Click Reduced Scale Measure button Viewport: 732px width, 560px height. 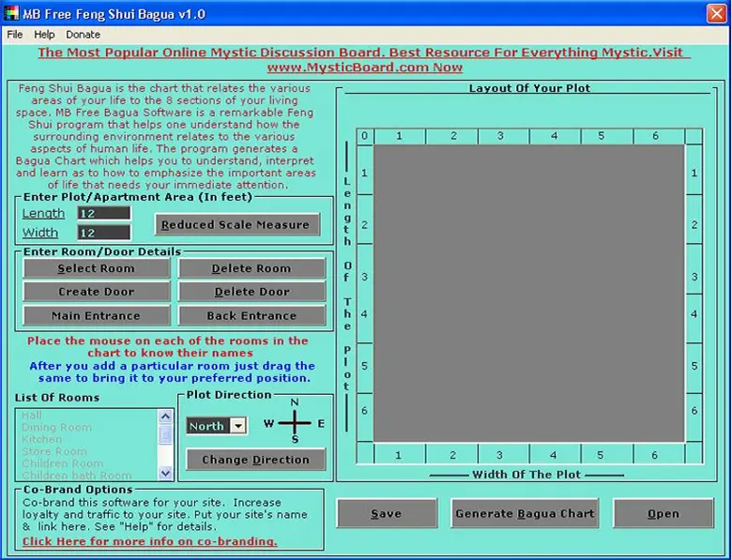coord(237,224)
